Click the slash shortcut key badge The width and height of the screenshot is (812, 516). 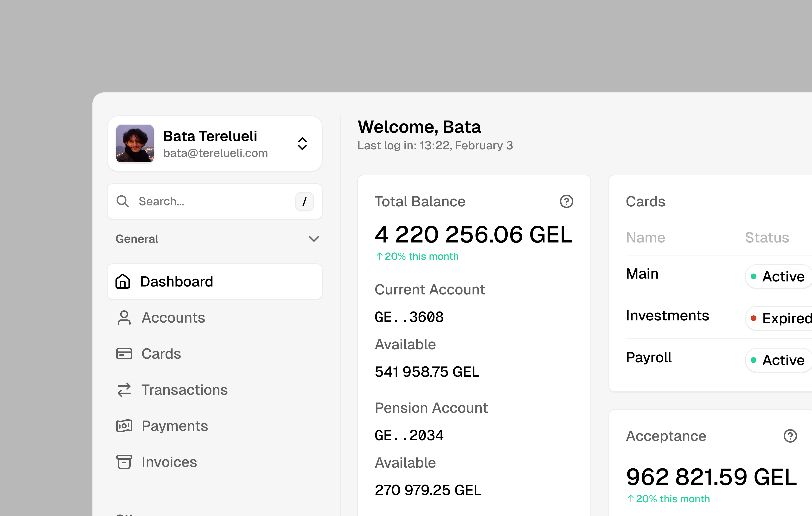tap(305, 202)
